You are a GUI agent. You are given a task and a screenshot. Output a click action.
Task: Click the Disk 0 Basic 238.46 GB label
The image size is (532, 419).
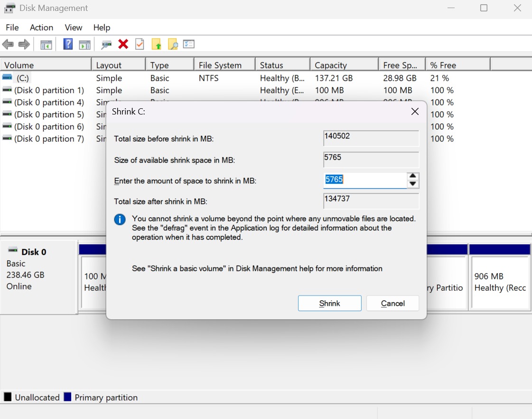pos(39,277)
